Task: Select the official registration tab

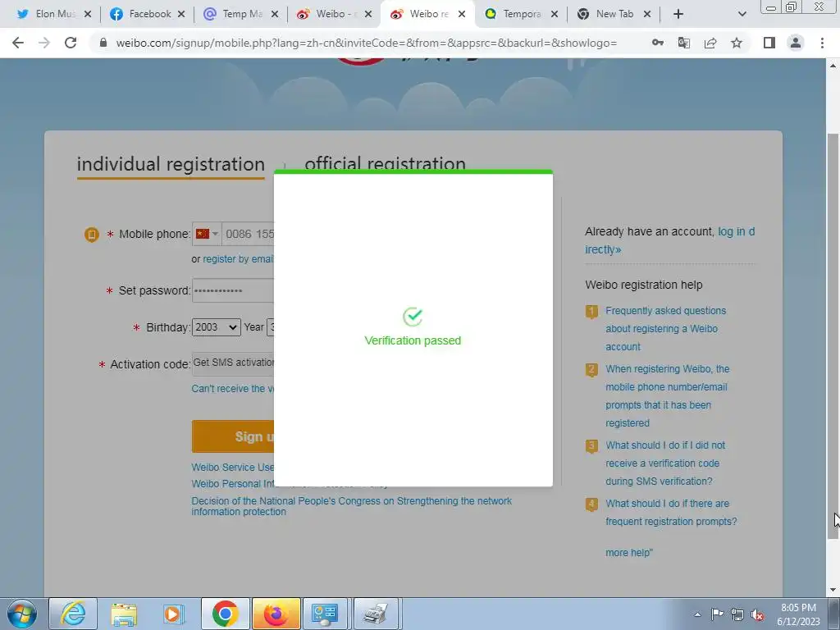Action: [386, 162]
